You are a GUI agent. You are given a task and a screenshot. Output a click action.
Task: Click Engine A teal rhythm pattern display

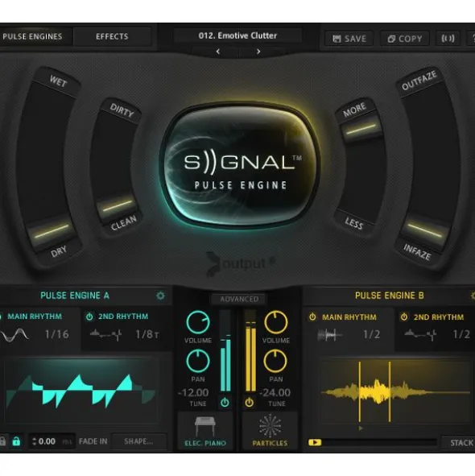81,391
